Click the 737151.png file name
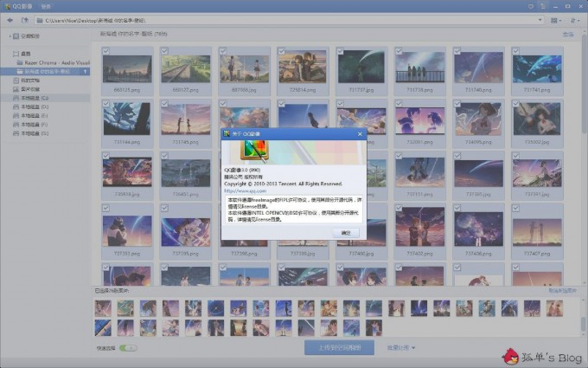588x368 pixels. pos(420,195)
